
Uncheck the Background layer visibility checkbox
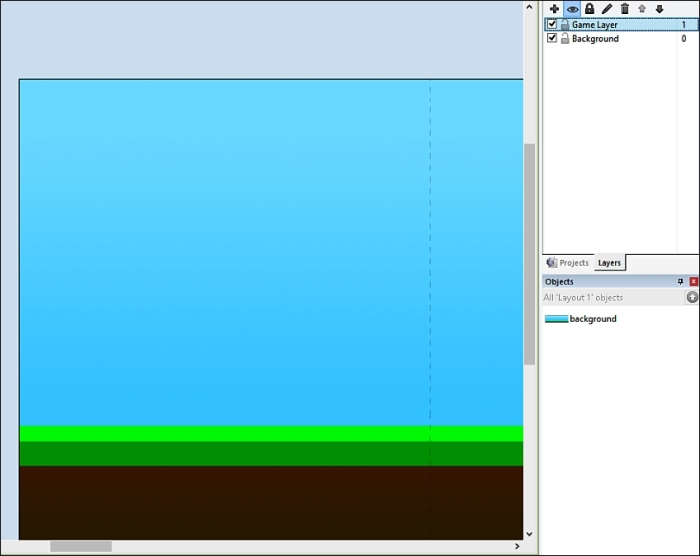coord(552,38)
